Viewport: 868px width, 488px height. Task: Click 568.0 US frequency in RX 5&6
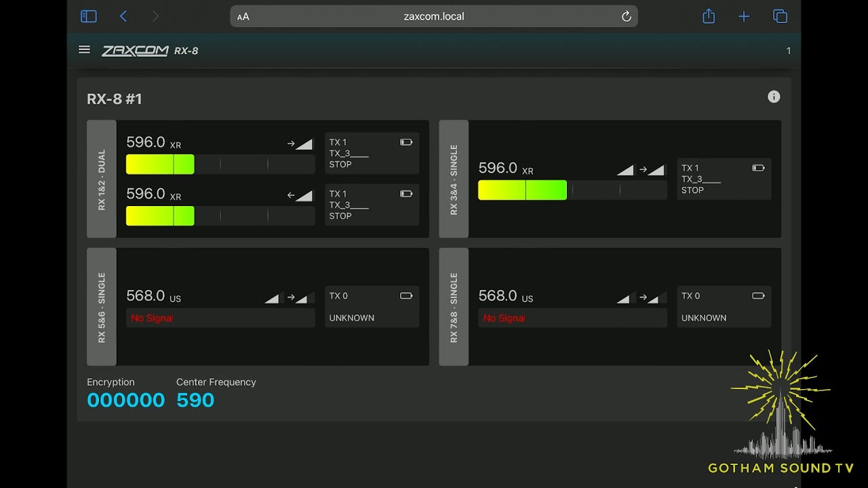[154, 296]
